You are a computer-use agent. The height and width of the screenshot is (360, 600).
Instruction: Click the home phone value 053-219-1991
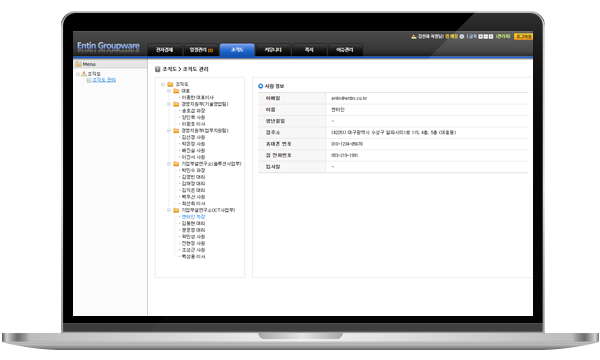click(x=344, y=155)
